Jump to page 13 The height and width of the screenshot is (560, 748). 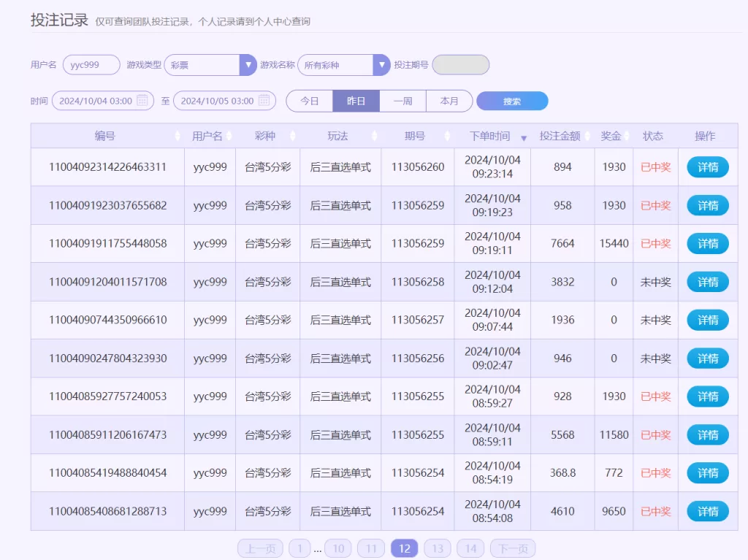[x=438, y=548]
